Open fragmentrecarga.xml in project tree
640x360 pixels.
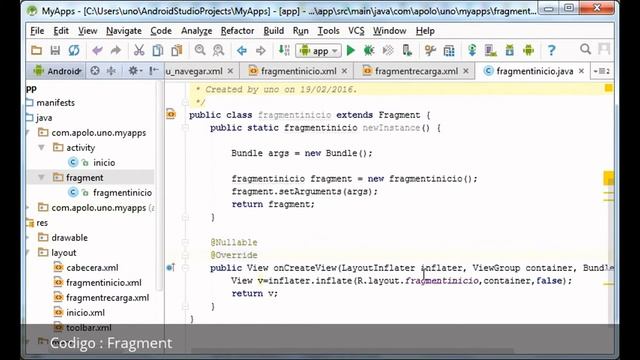coord(107,298)
